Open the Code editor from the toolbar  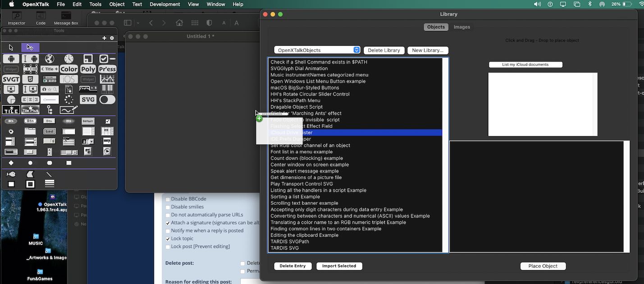(41, 18)
